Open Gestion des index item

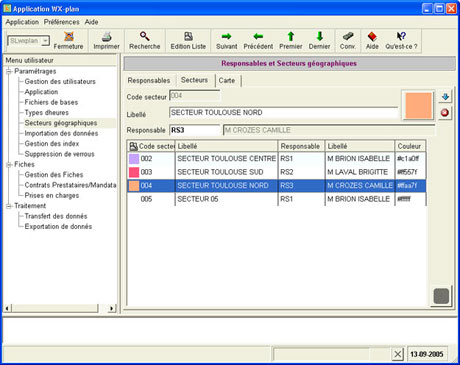tap(52, 143)
